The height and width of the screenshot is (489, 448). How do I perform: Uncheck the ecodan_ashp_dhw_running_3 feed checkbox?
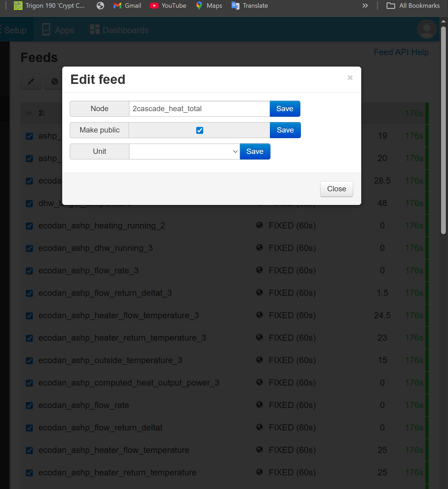(29, 248)
